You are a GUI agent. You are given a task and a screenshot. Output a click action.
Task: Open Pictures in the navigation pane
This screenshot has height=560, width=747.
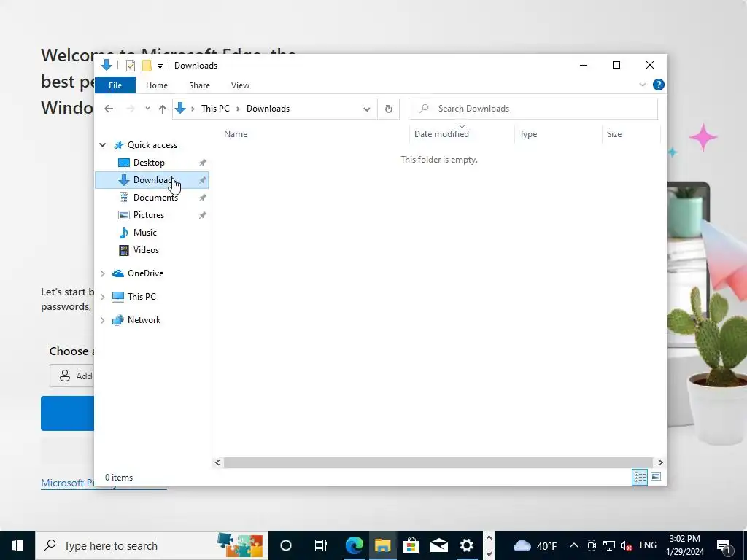148,215
